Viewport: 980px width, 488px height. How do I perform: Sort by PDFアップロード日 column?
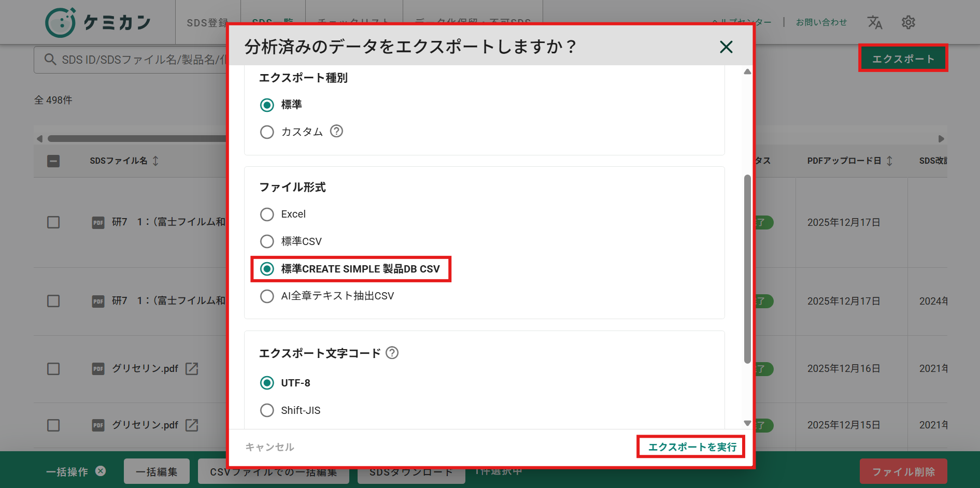(889, 161)
